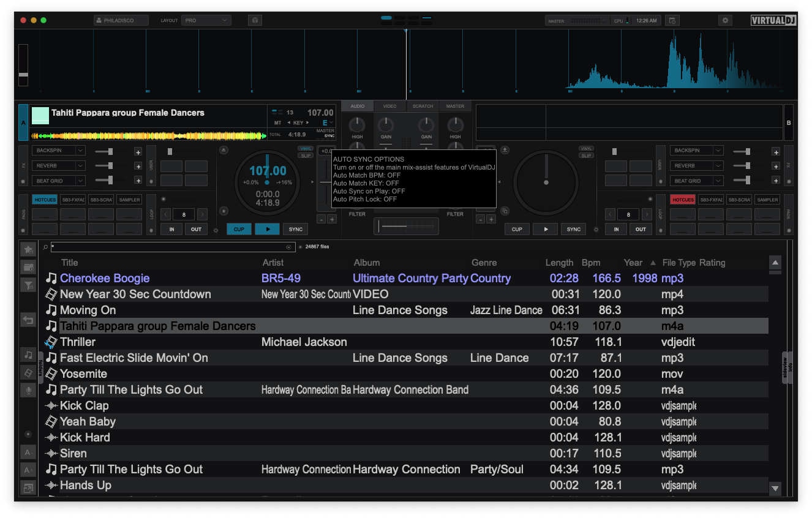The width and height of the screenshot is (812, 518).
Task: Click the search options dot next to file count
Action: coord(300,247)
